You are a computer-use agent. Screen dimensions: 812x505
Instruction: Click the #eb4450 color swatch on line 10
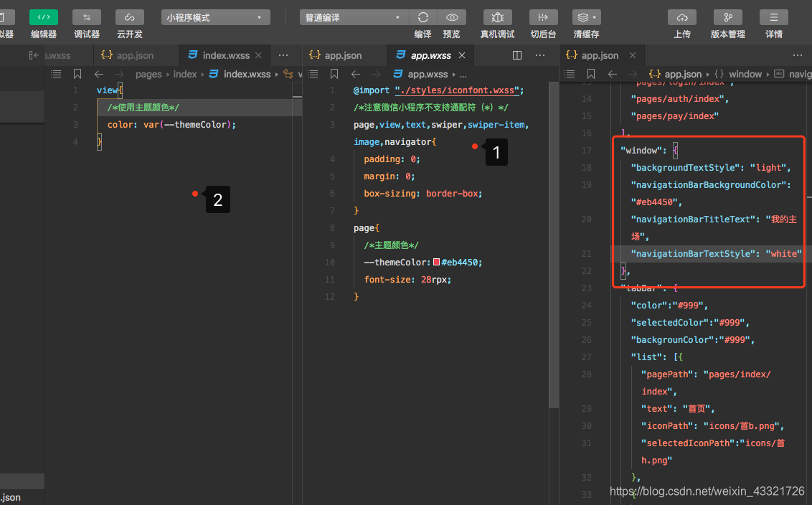437,262
